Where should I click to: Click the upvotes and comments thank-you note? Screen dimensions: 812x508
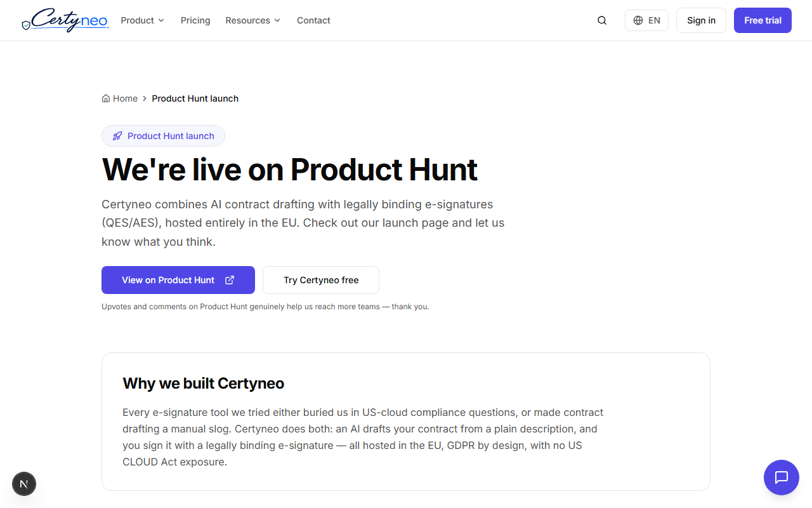click(265, 307)
